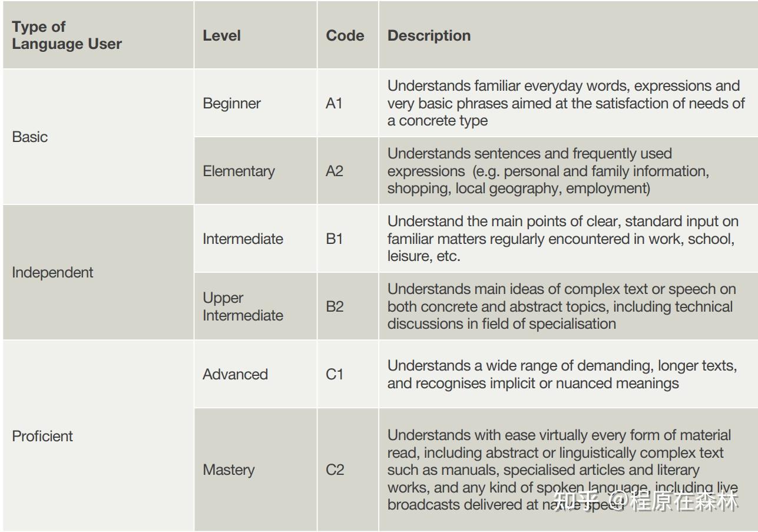Select the "Independent" user type cell
The height and width of the screenshot is (532, 758).
point(52,272)
